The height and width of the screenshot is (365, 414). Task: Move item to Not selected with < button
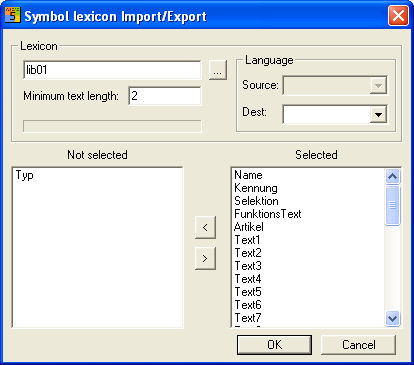[x=205, y=227]
